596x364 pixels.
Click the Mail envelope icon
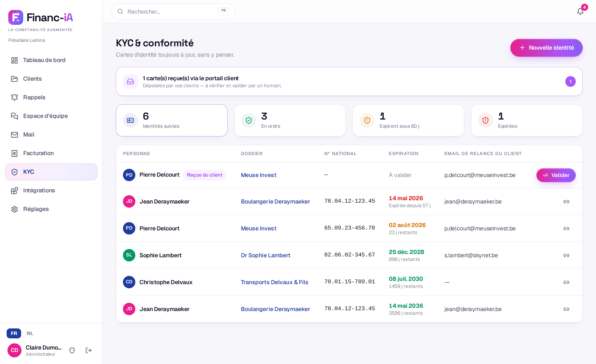point(14,135)
